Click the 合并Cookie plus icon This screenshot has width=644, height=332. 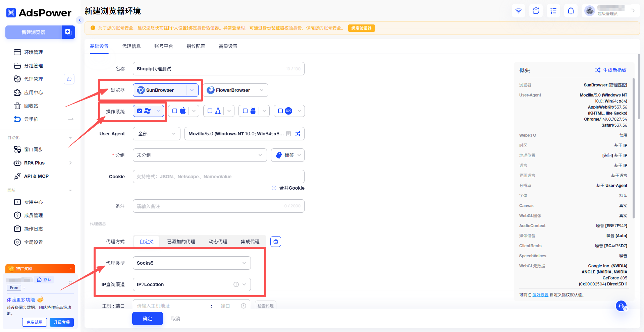click(274, 188)
